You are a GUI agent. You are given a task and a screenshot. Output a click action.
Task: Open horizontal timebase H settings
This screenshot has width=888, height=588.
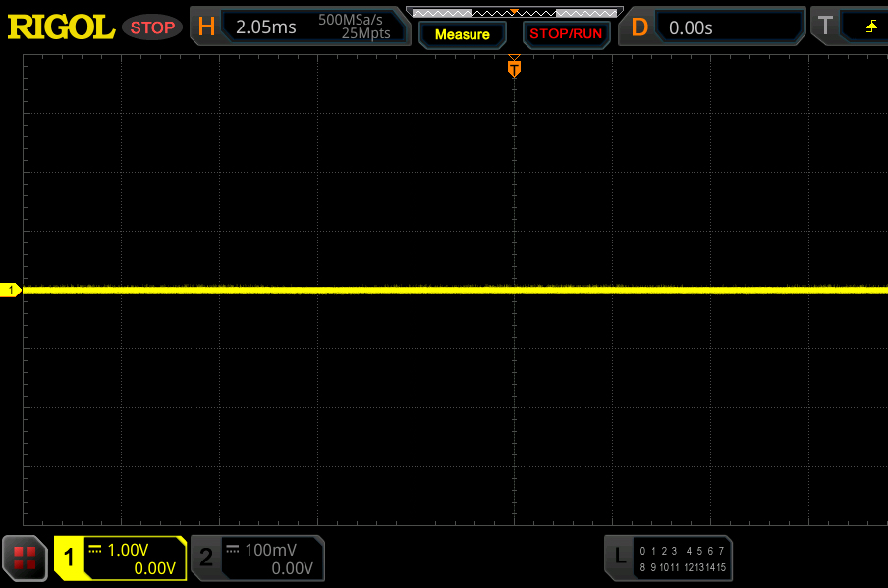pos(206,27)
